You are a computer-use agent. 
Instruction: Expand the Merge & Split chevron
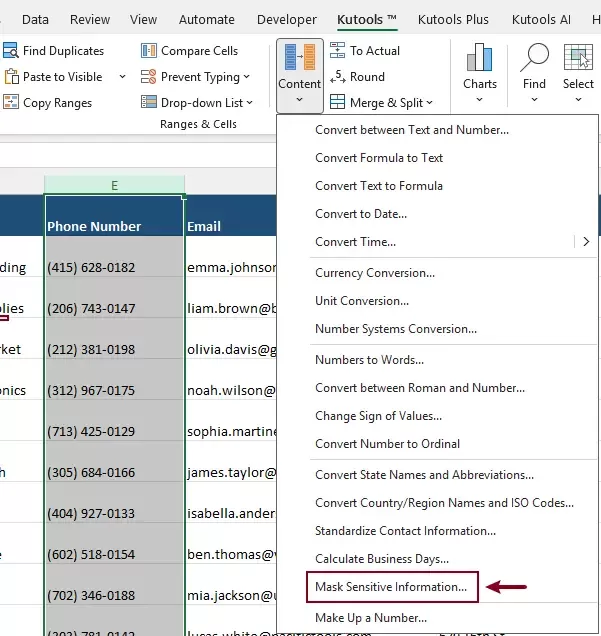[x=429, y=103]
